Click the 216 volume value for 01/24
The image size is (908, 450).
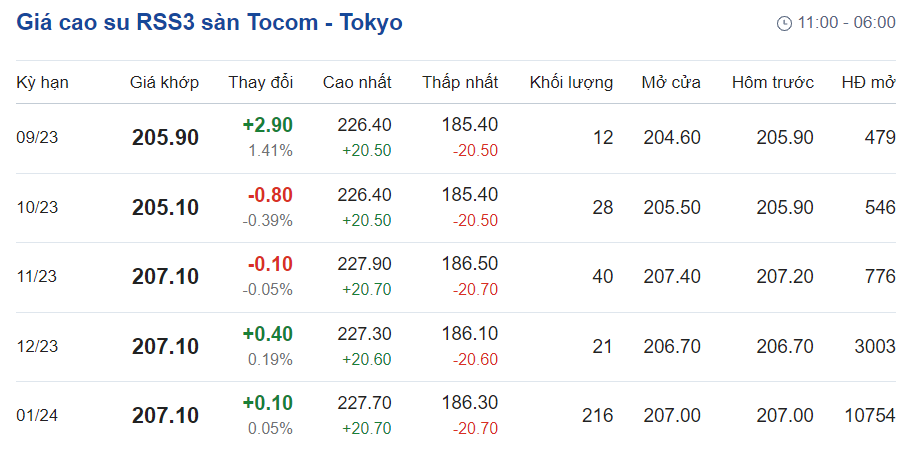click(597, 415)
